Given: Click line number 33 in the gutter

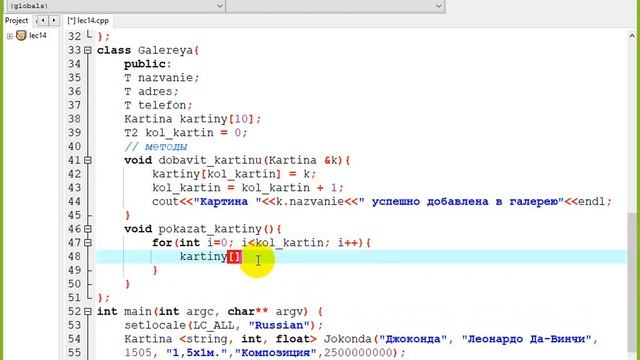Looking at the screenshot, I should [74, 51].
